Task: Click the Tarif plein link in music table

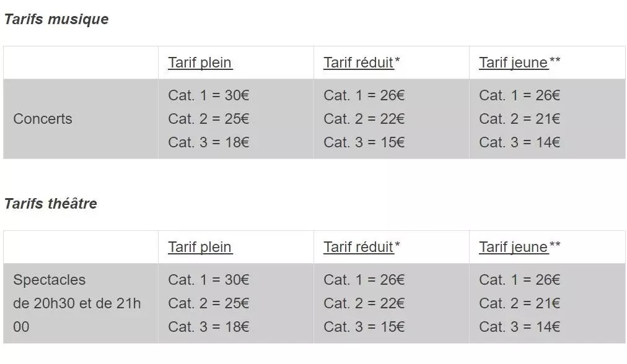Action: click(199, 63)
